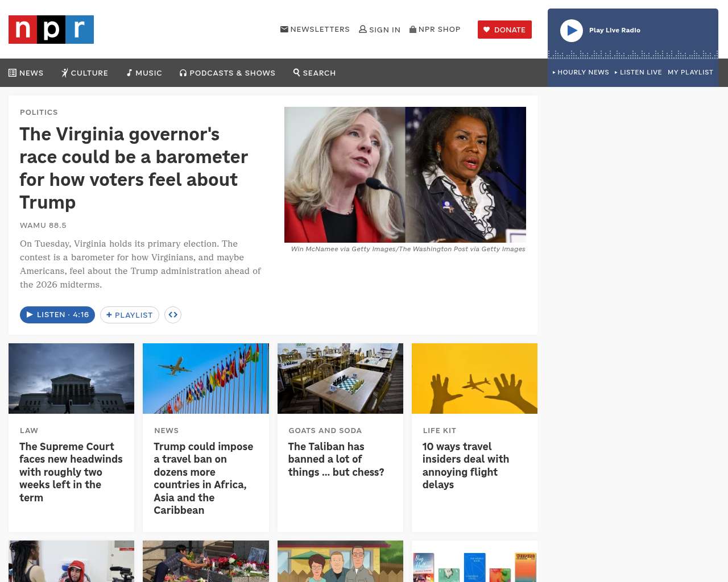Screen dimensions: 728x582
Task: Click the headphones Podcasts & Shows icon
Action: point(183,73)
